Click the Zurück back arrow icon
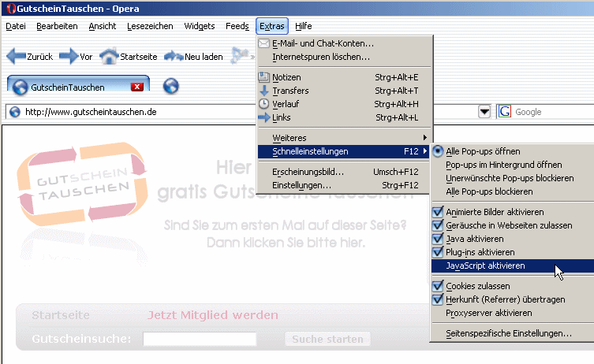Viewport: 594px width, 364px height. tap(16, 57)
